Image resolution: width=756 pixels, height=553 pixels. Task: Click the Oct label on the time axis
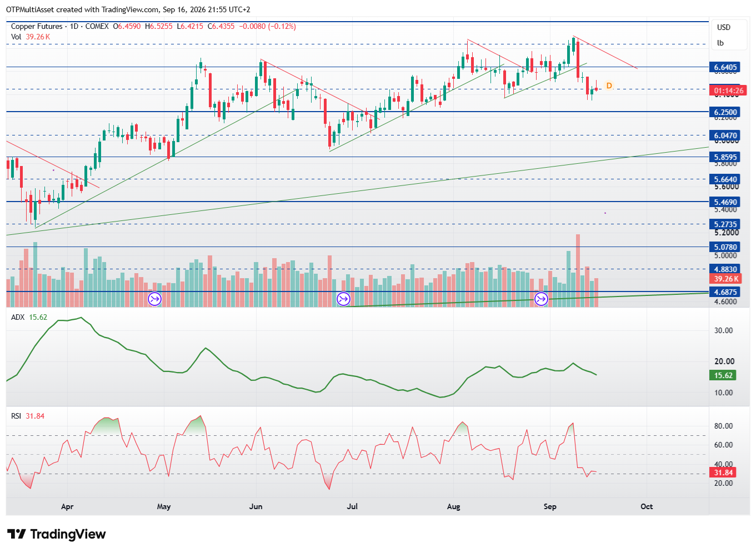coord(647,506)
